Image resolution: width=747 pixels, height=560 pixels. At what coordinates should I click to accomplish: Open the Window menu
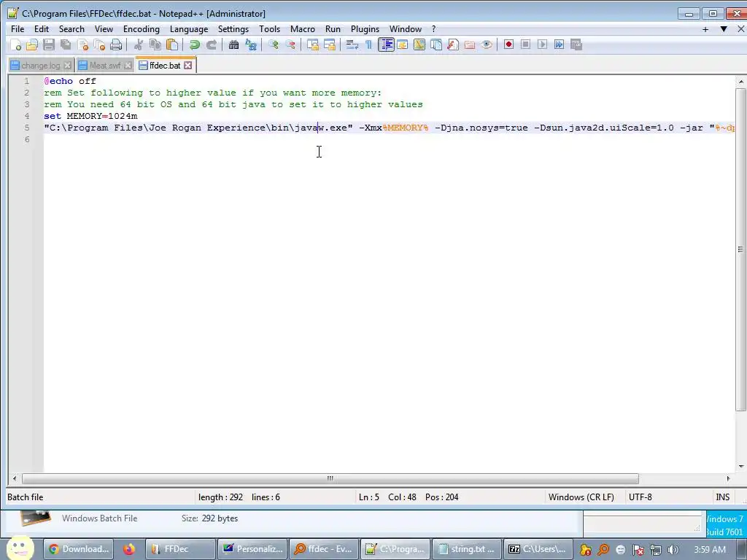tap(406, 29)
